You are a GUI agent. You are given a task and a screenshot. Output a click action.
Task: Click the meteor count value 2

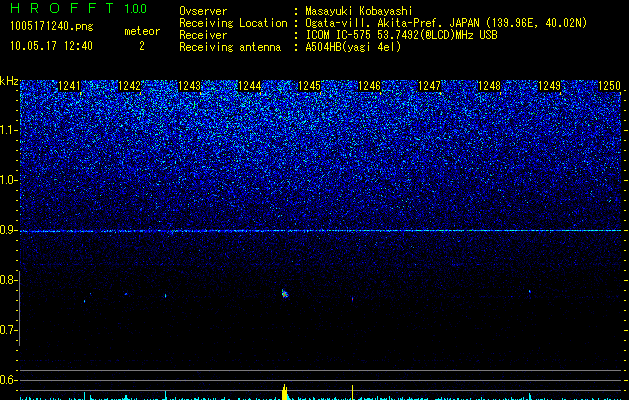tap(142, 46)
